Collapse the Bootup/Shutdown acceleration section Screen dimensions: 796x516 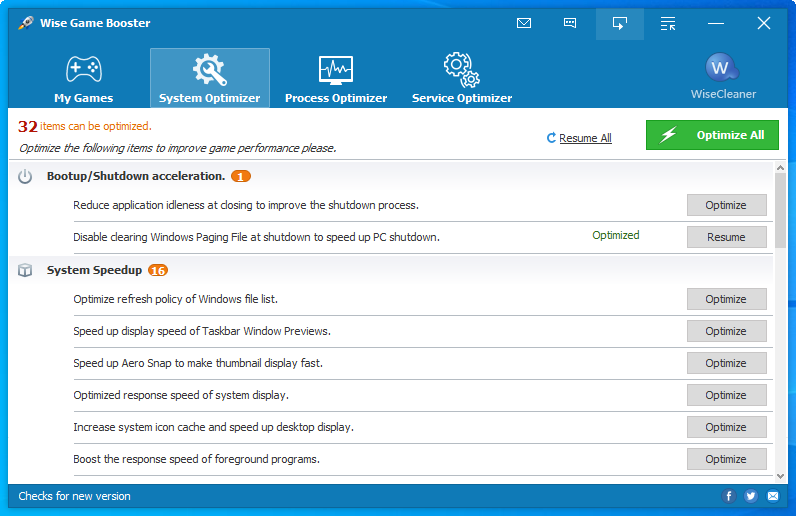(x=135, y=176)
